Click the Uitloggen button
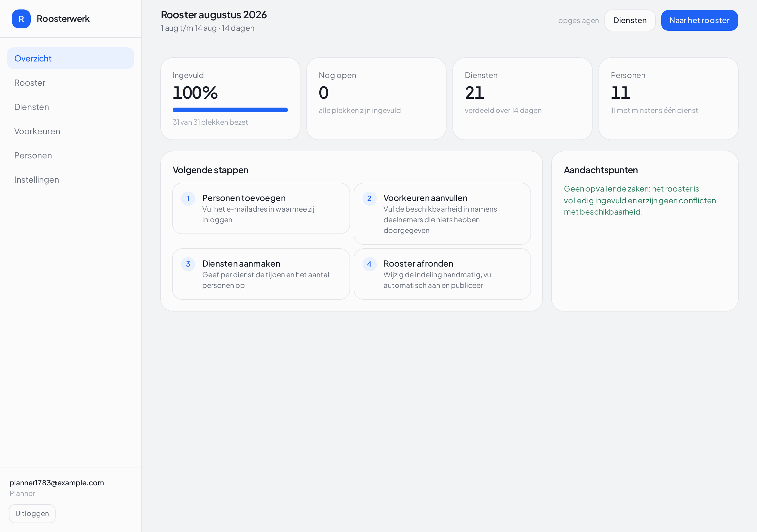The width and height of the screenshot is (757, 532). pyautogui.click(x=32, y=514)
